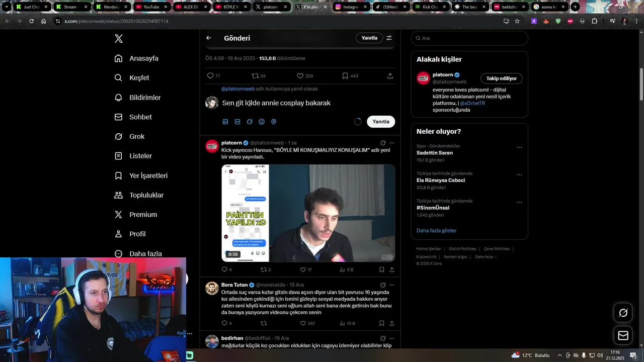Bookmark Bora Tutan's reply
The height and width of the screenshot is (362, 644).
coord(382,323)
